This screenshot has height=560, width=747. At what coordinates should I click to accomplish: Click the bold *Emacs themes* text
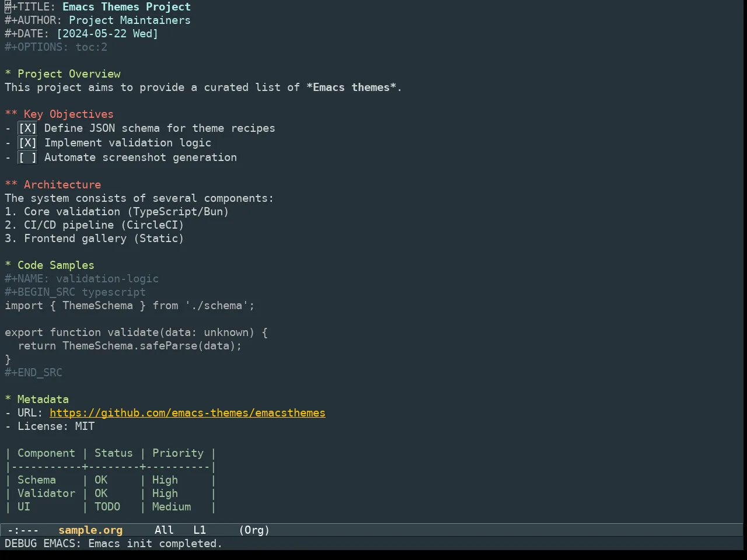tap(351, 87)
